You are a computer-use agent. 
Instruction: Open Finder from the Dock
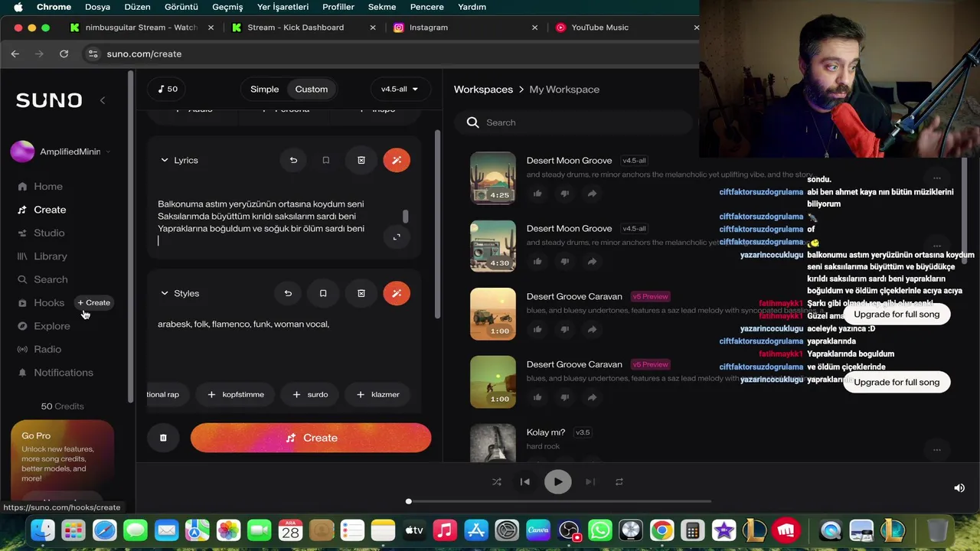point(43,530)
